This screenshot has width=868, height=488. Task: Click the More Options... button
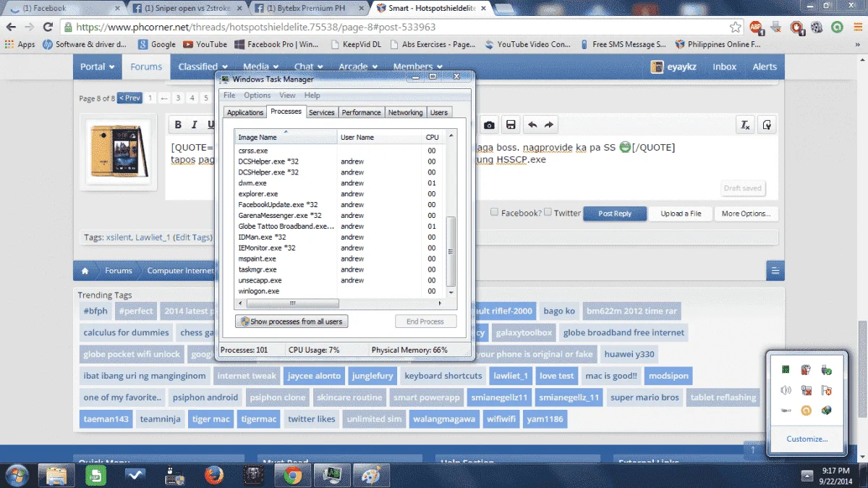tap(746, 214)
